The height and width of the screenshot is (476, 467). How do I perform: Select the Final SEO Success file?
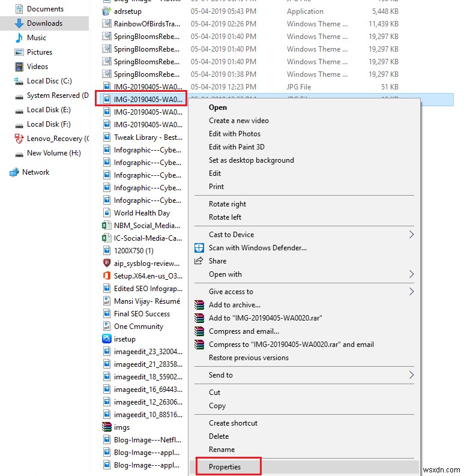pyautogui.click(x=142, y=314)
